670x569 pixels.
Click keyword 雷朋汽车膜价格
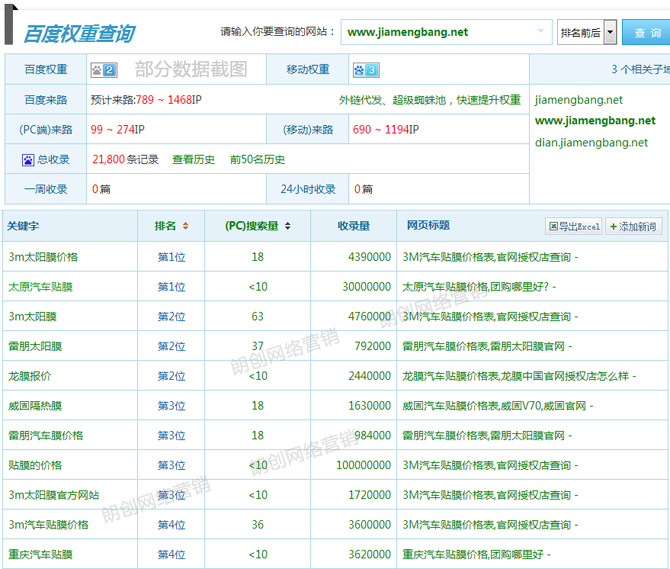[x=46, y=435]
